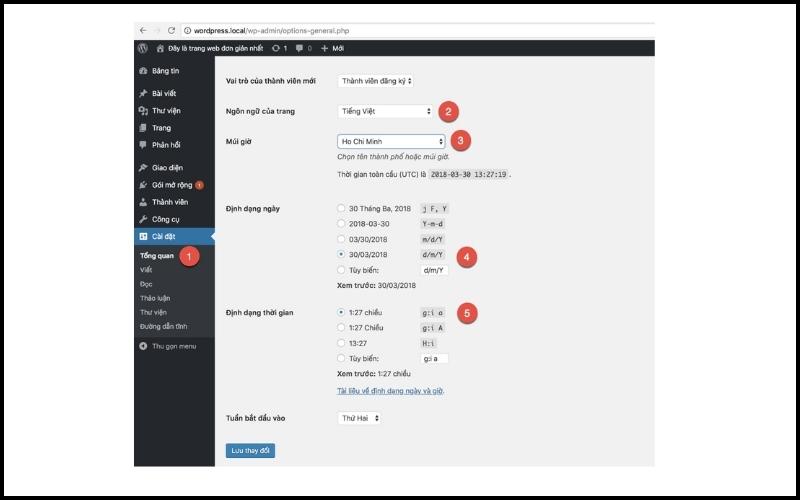Open Bảng tin dashboard icon in sidebar
This screenshot has height=500, width=800.
[x=143, y=71]
